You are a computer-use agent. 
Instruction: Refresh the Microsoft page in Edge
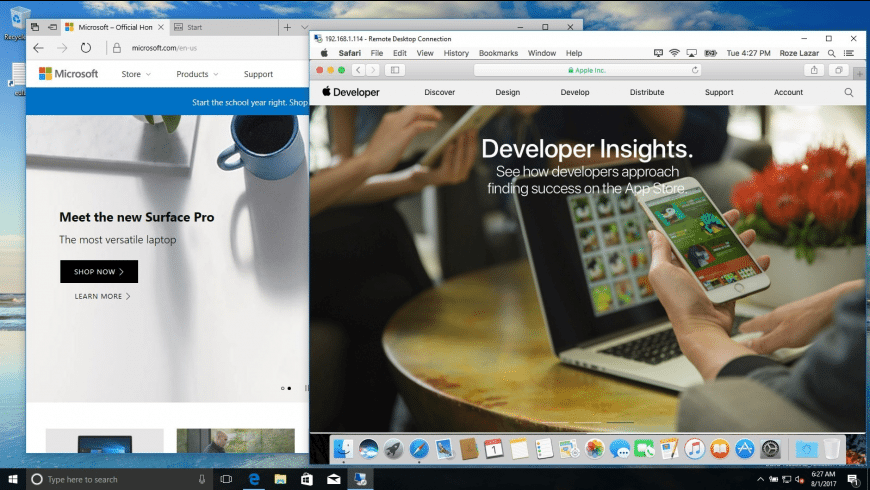click(x=87, y=47)
